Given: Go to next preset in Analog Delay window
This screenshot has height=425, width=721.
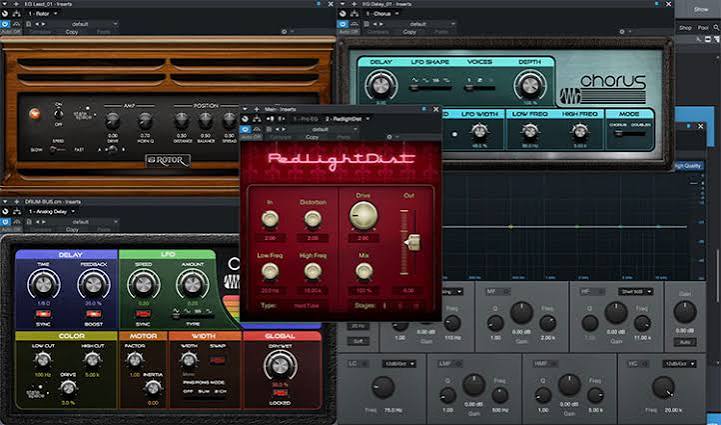Looking at the screenshot, I should (43, 222).
